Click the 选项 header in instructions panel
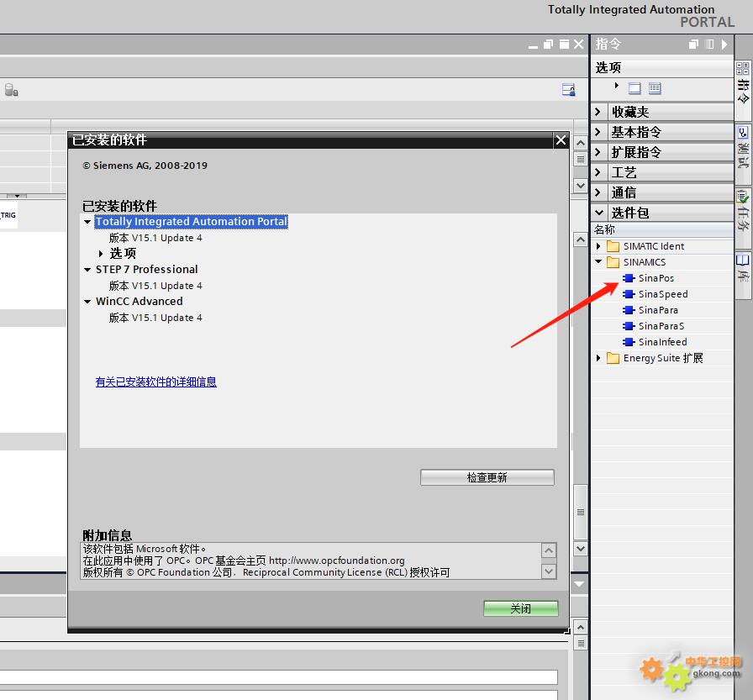Viewport: 753px width, 700px height. [662, 68]
